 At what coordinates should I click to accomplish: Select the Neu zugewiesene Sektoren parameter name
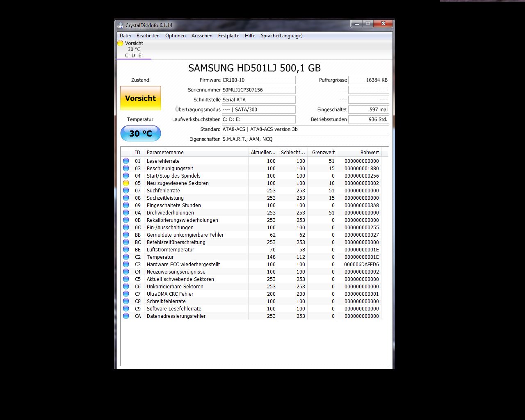tap(178, 183)
